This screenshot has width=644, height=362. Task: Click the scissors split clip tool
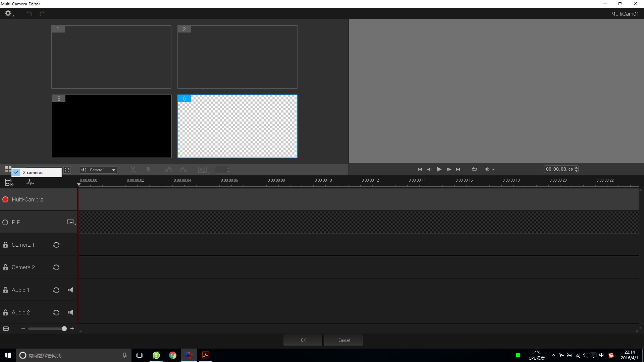tap(133, 170)
